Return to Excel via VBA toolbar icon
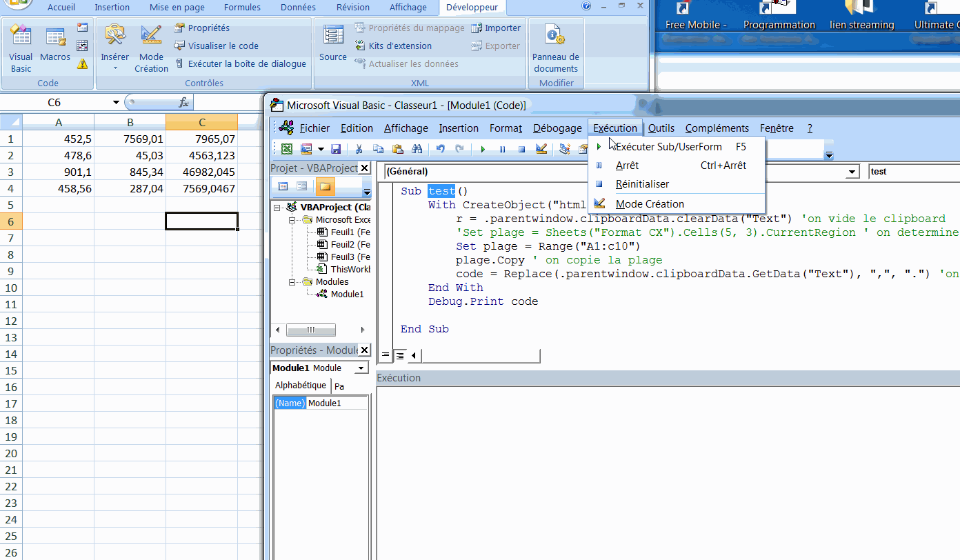Screen dimensions: 960x560 point(287,149)
